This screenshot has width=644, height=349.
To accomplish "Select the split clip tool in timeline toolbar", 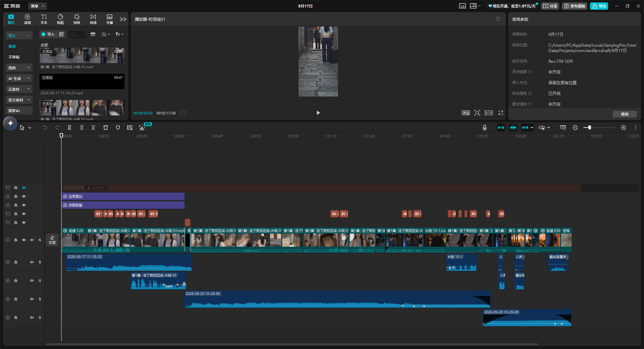I will 69,128.
